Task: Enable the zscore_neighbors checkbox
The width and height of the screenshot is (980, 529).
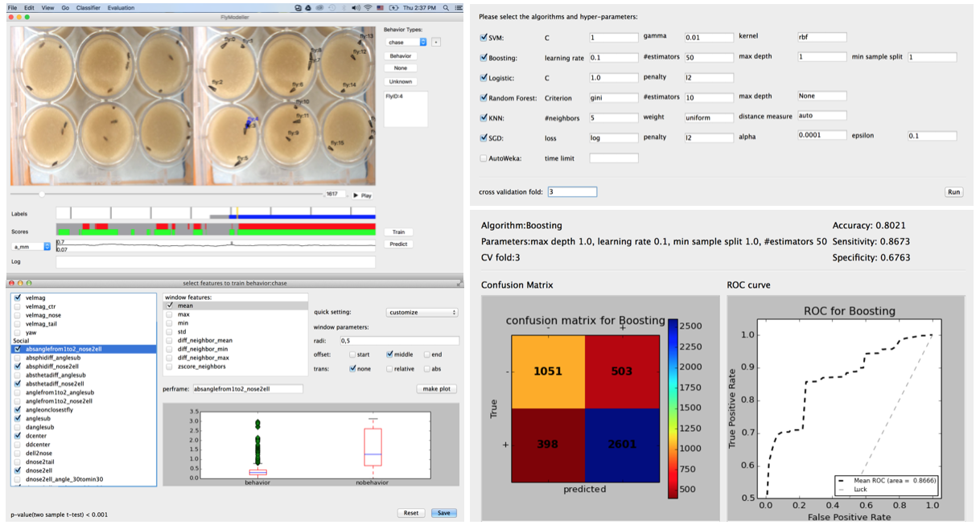Action: 170,366
